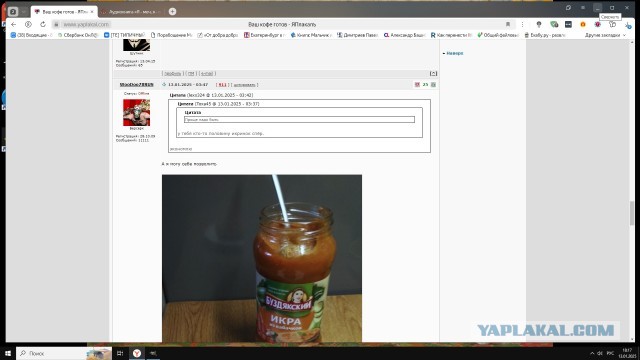Open the Windows Start menu
Image resolution: width=640 pixels, height=360 pixels.
coord(8,353)
